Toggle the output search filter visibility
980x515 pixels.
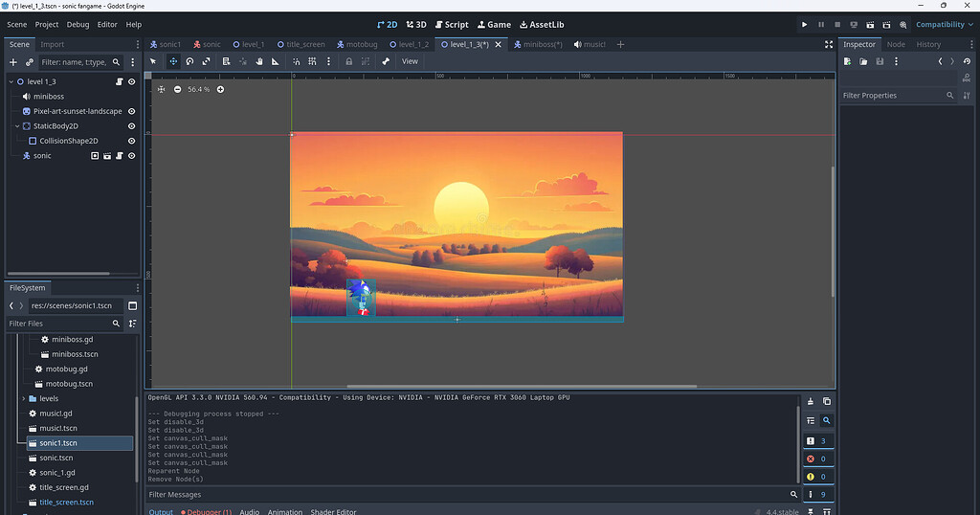[x=826, y=420]
